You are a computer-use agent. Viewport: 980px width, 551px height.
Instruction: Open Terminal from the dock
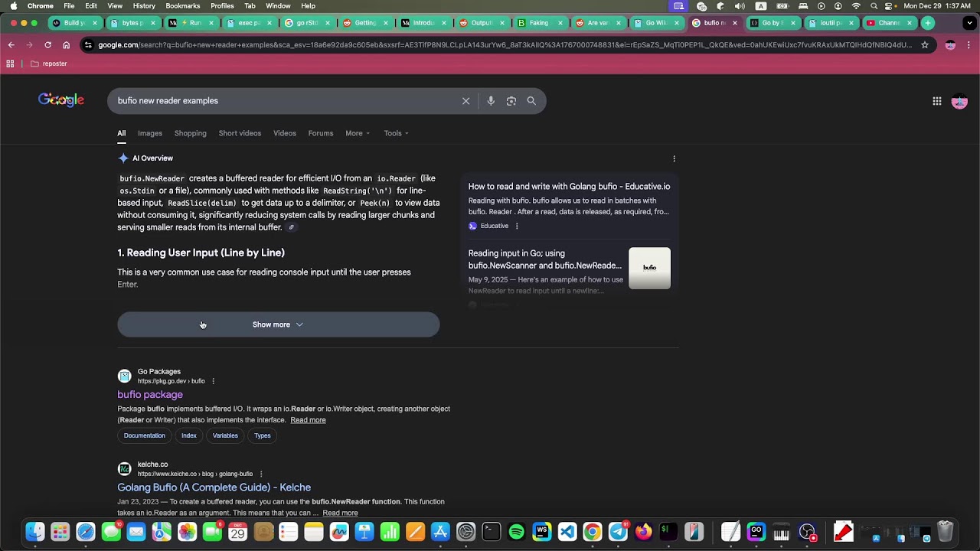[x=492, y=531]
